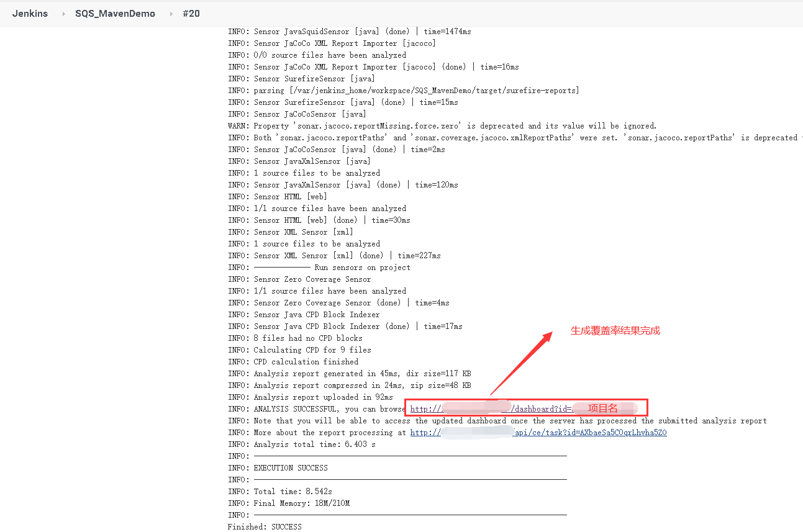Select the 'Run sensors on project' line

pos(319,268)
